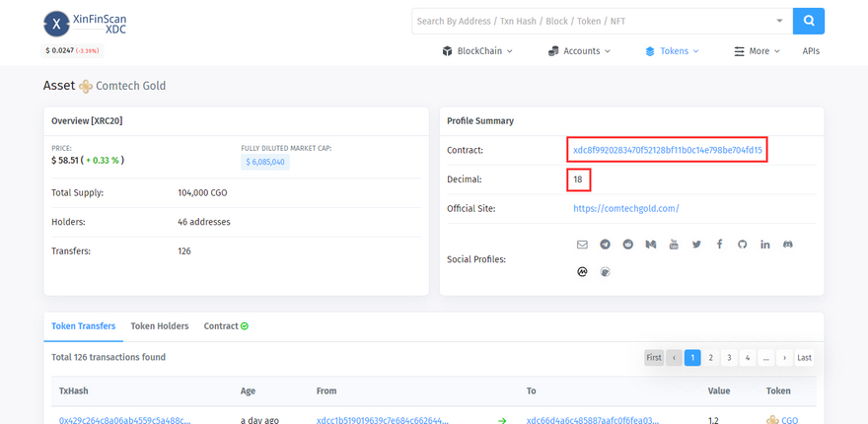The image size is (868, 424).
Task: Open the Twitter social profile icon
Action: (696, 245)
